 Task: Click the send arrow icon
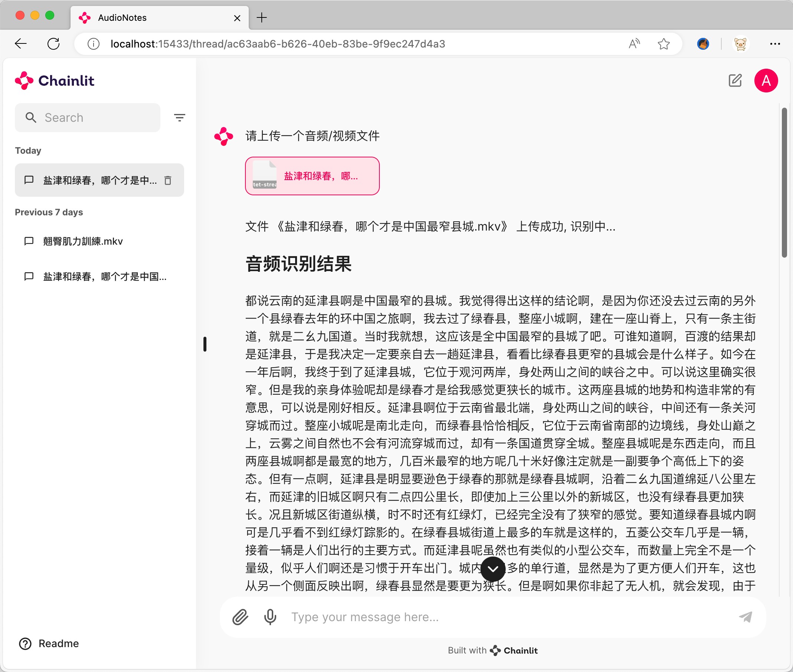click(x=748, y=617)
